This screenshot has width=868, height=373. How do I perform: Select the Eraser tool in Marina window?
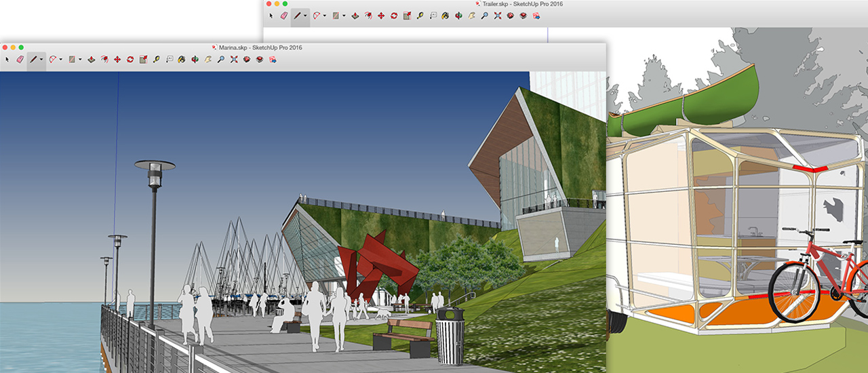[20, 60]
